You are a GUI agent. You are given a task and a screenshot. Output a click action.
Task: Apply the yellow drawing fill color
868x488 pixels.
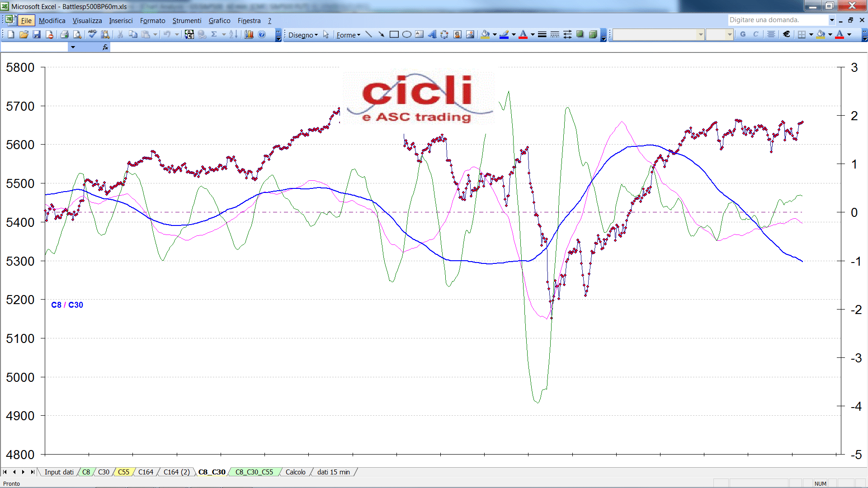coord(486,34)
